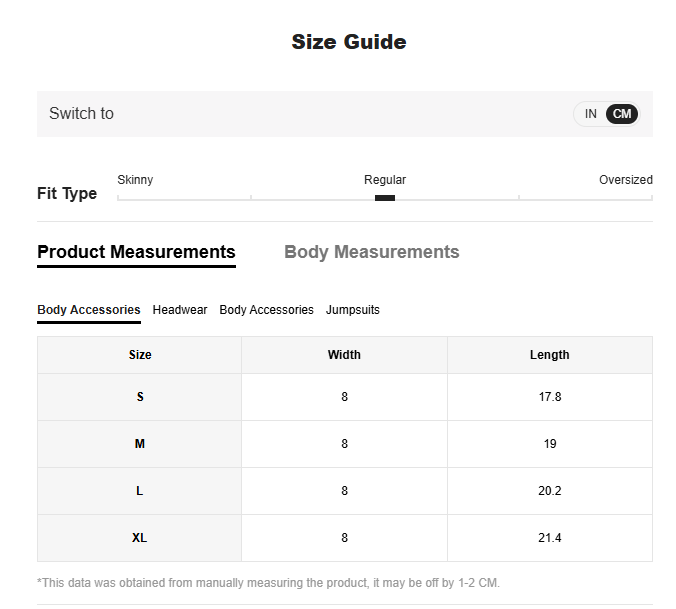Select the Product Measurements tab
Image resolution: width=676 pixels, height=609 pixels.
(x=136, y=252)
